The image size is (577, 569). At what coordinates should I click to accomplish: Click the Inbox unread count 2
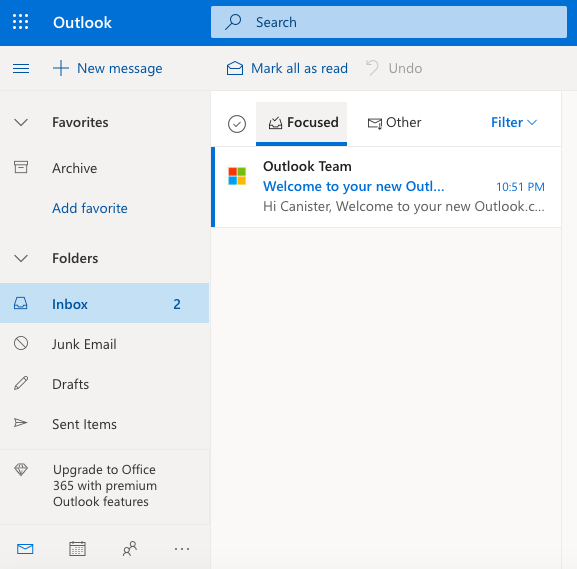tap(177, 304)
